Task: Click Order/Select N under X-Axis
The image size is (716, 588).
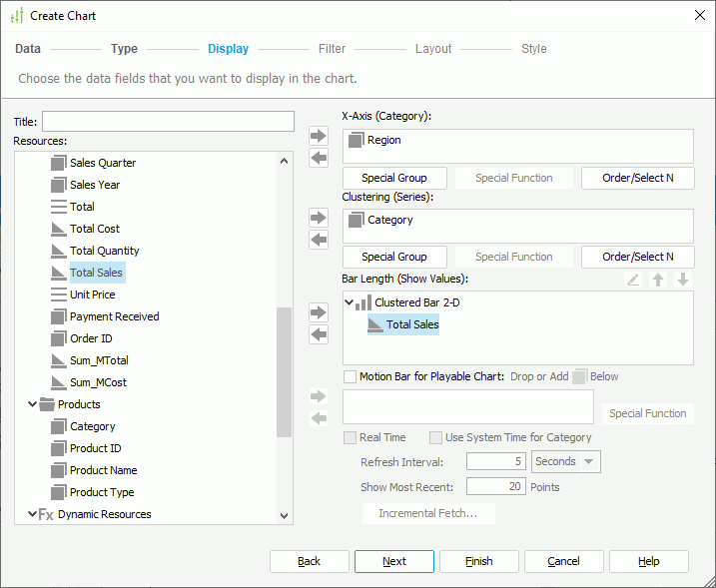Action: tap(638, 178)
